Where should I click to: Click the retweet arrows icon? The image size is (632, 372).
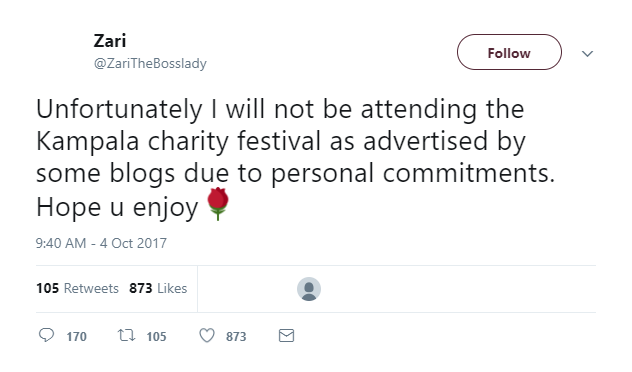[127, 335]
